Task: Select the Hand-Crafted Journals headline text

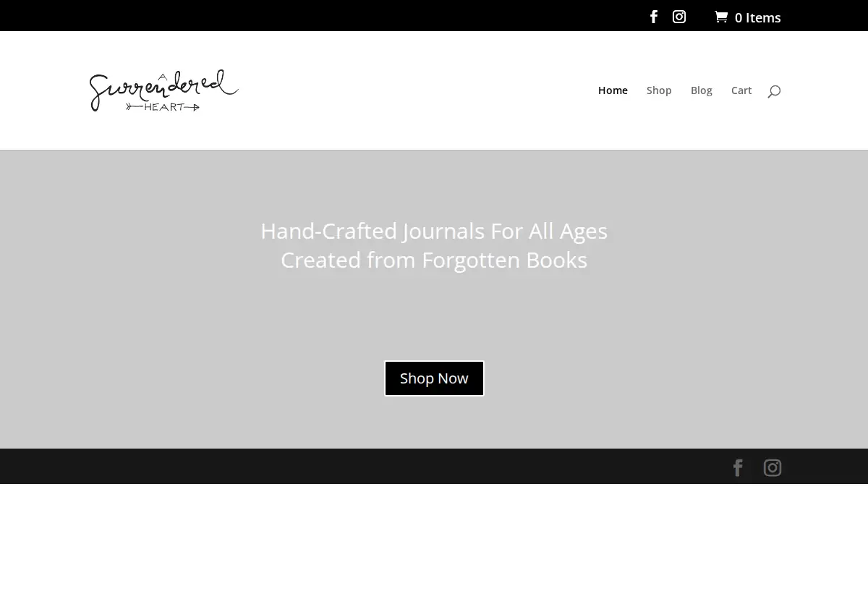Action: click(434, 232)
